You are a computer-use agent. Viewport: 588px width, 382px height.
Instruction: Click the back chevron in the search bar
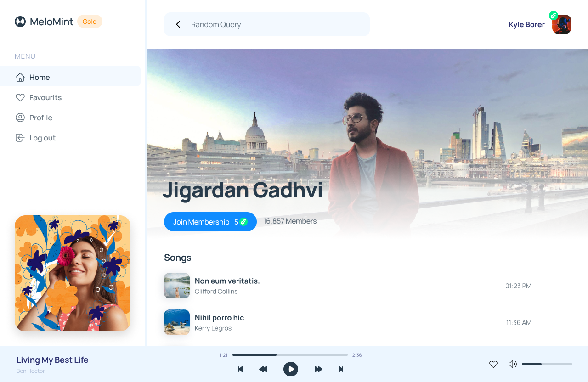point(178,24)
